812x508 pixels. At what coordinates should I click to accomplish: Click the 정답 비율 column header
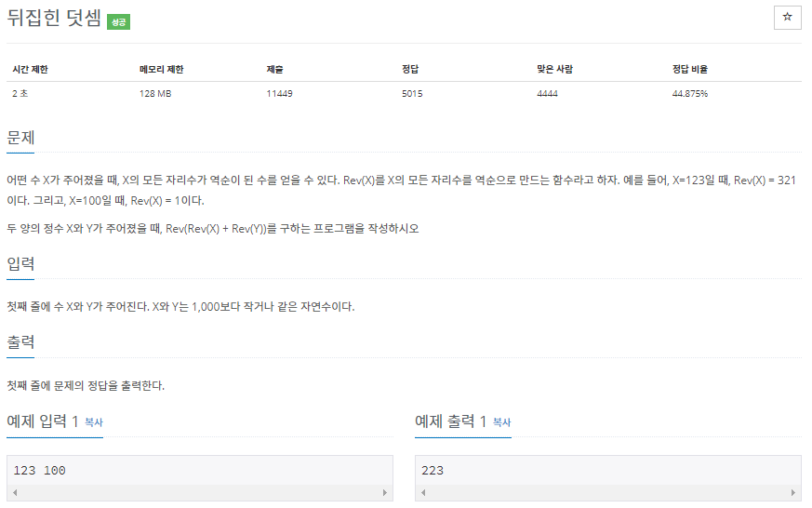point(690,70)
